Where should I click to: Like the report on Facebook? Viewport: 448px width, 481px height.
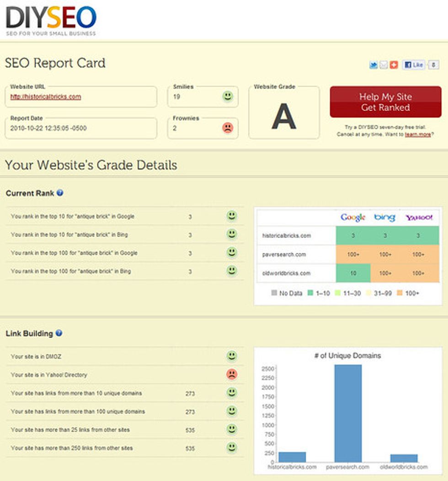coord(413,64)
